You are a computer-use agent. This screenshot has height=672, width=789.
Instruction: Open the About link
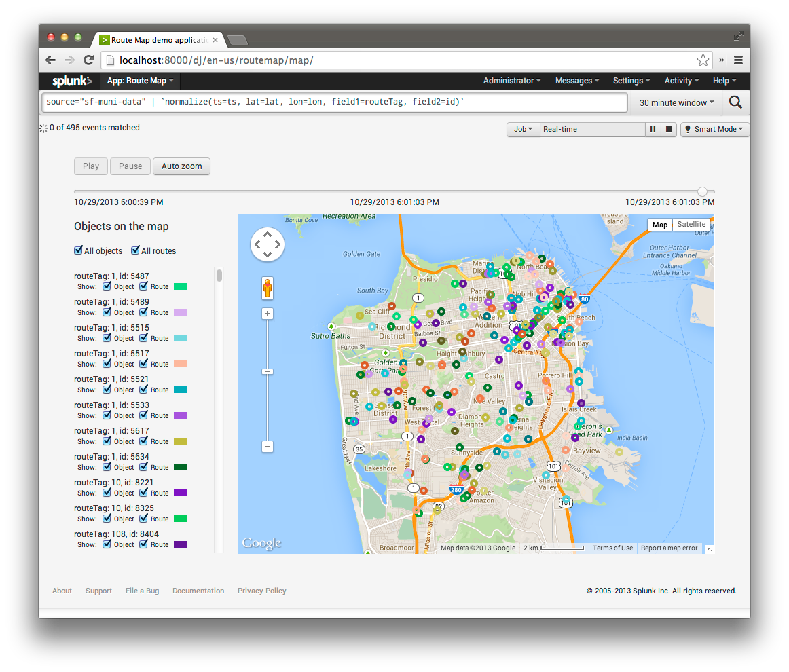62,591
